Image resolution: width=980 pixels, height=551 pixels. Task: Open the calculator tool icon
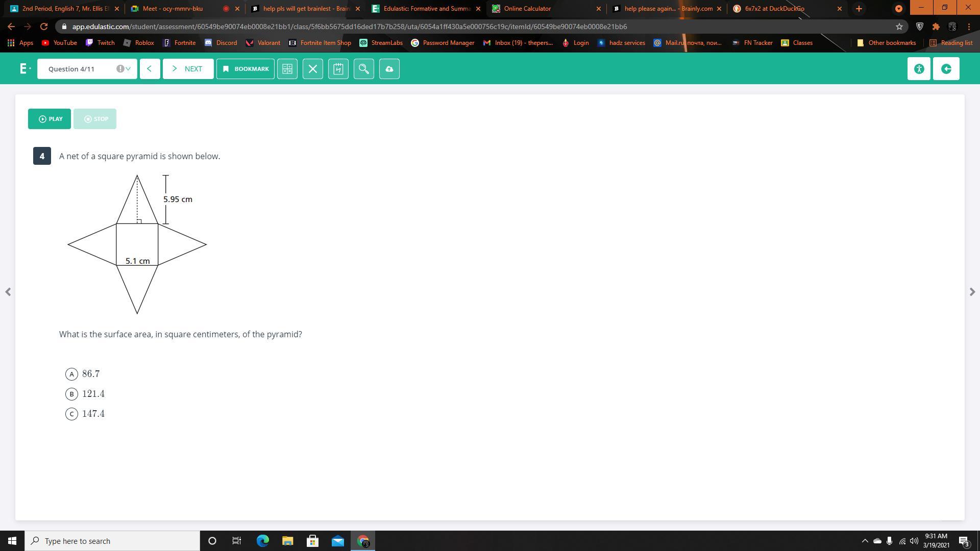point(287,69)
